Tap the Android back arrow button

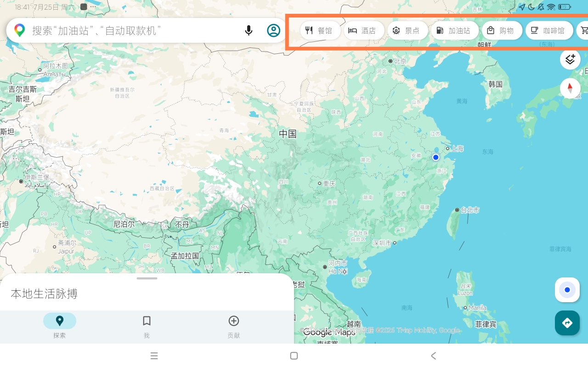(433, 356)
